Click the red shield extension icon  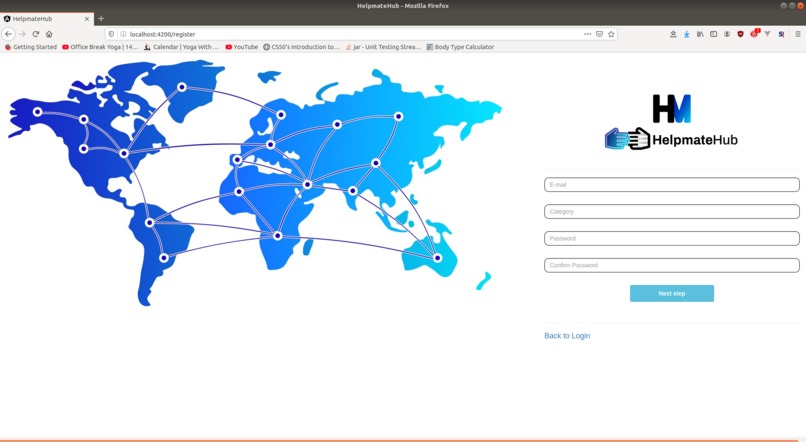[x=740, y=34]
